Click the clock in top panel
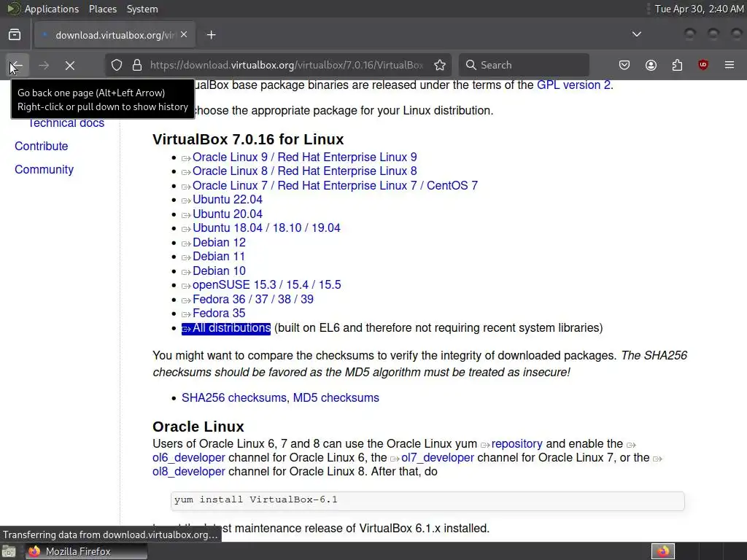This screenshot has height=560, width=747. [698, 9]
